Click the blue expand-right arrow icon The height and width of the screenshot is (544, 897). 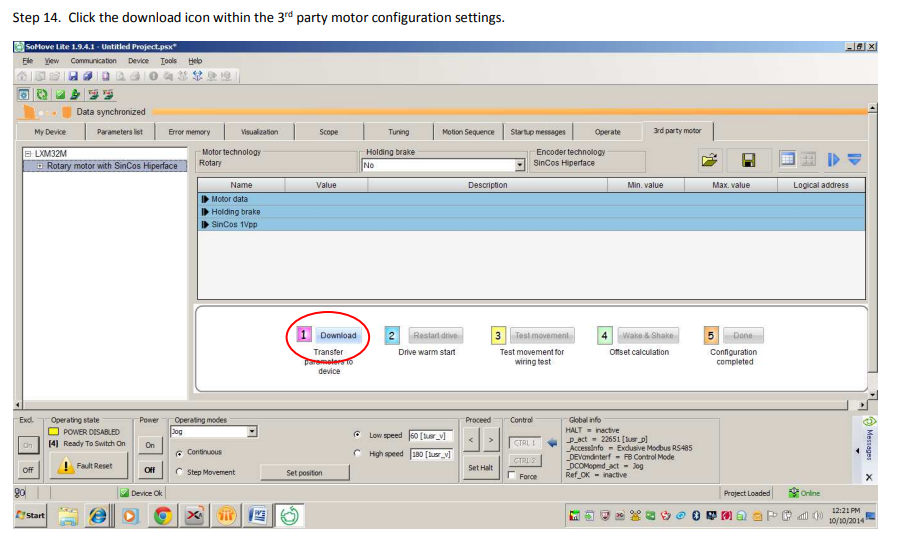pyautogui.click(x=833, y=159)
